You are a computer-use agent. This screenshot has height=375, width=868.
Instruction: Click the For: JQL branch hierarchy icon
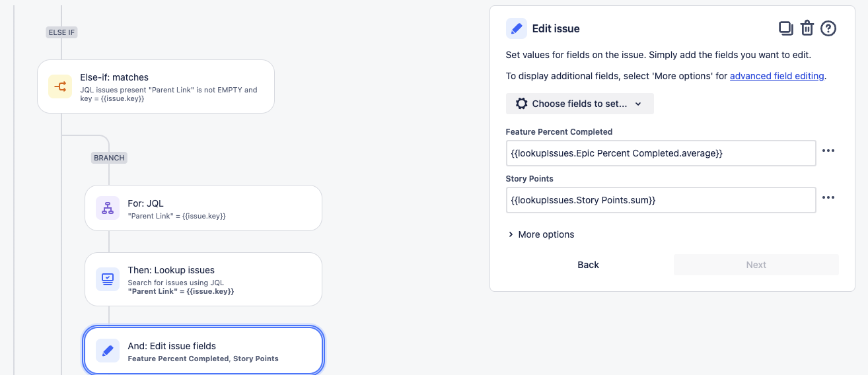[108, 208]
